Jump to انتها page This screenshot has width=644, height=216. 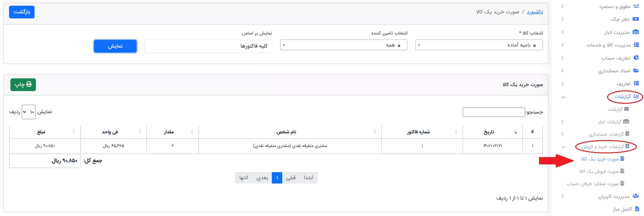point(244,177)
